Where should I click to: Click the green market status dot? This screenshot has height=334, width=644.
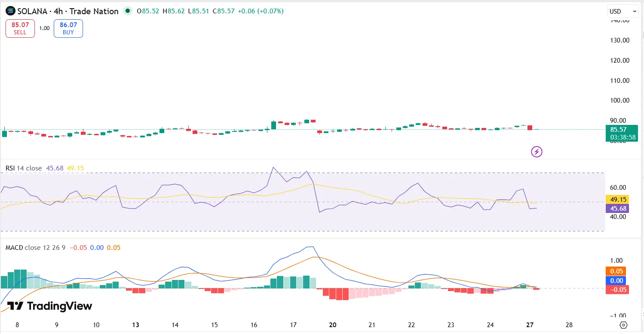[x=127, y=11]
